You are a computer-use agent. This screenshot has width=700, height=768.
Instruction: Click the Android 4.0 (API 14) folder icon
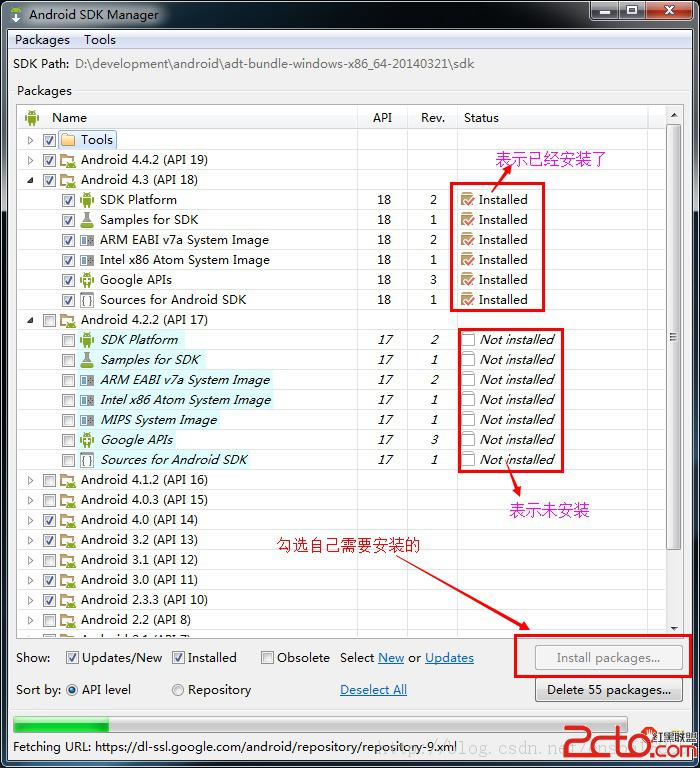(x=68, y=521)
